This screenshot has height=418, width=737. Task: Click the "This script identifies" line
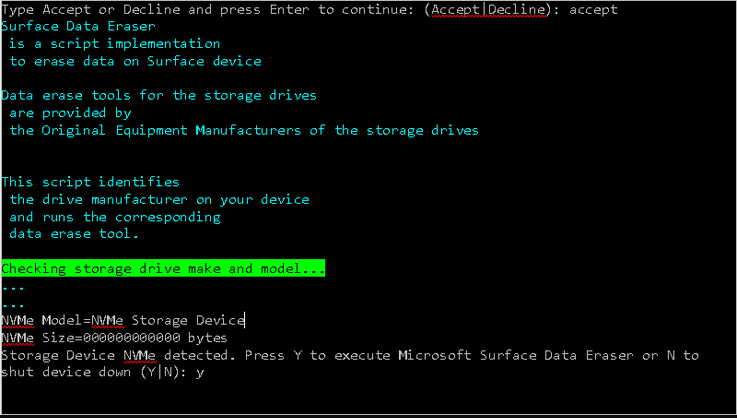point(90,182)
